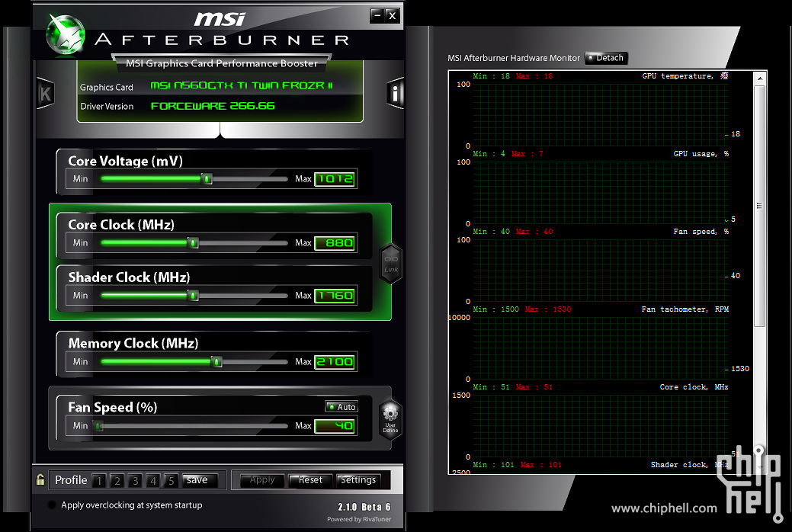Image resolution: width=792 pixels, height=532 pixels.
Task: Click the "Fan Speed (%)" heading
Action: pyautogui.click(x=113, y=407)
